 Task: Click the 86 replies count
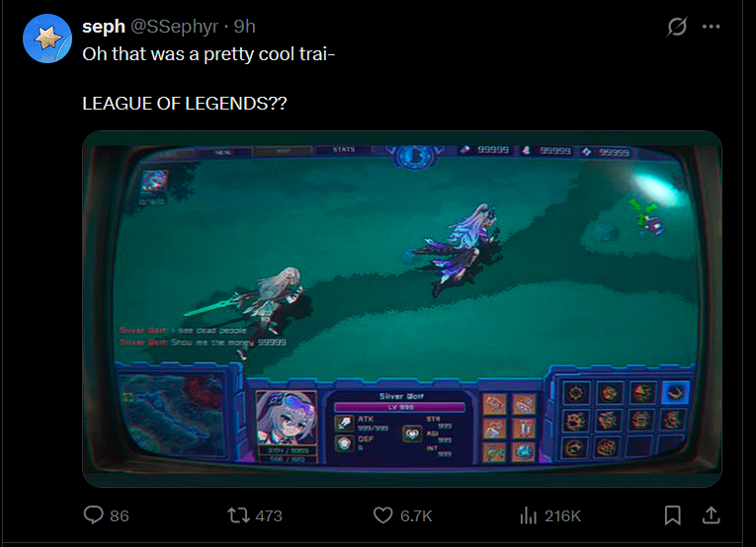[x=120, y=515]
